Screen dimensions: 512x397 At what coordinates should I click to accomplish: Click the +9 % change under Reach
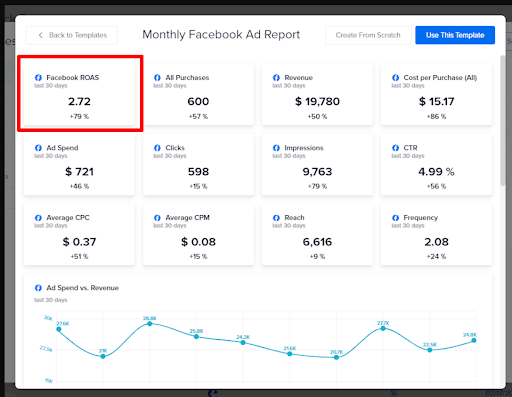pos(317,256)
